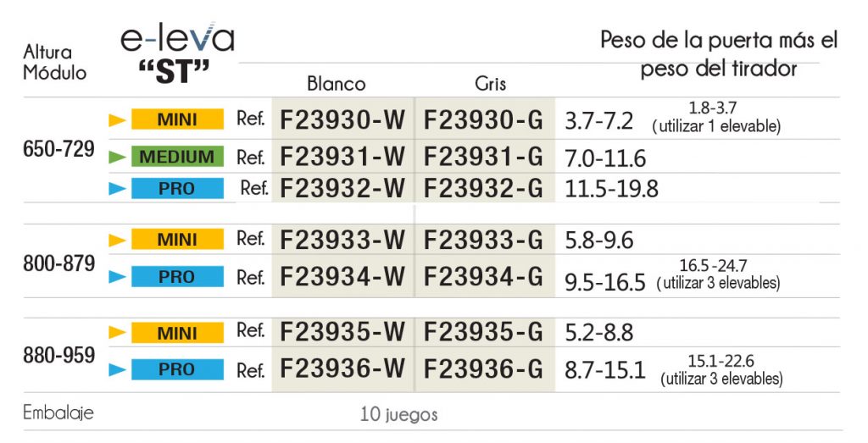Image resolution: width=868 pixels, height=443 pixels.
Task: Click the 800-879 module height label
Action: pyautogui.click(x=58, y=263)
